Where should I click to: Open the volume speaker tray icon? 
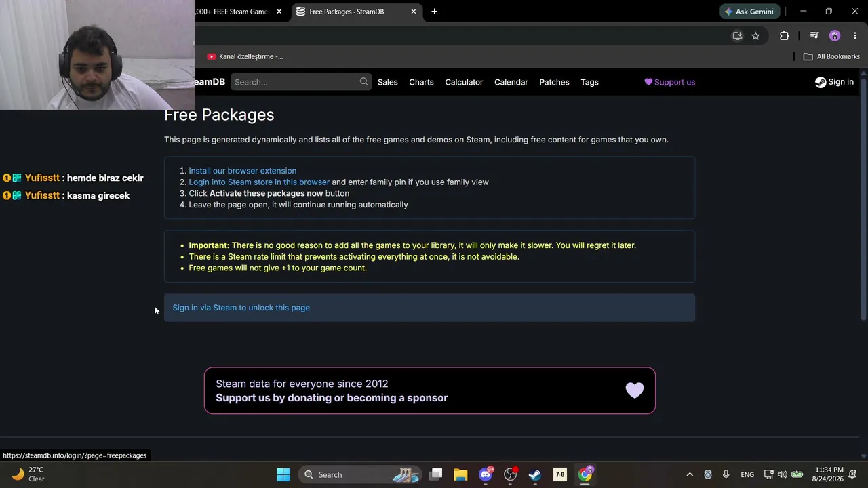[783, 474]
